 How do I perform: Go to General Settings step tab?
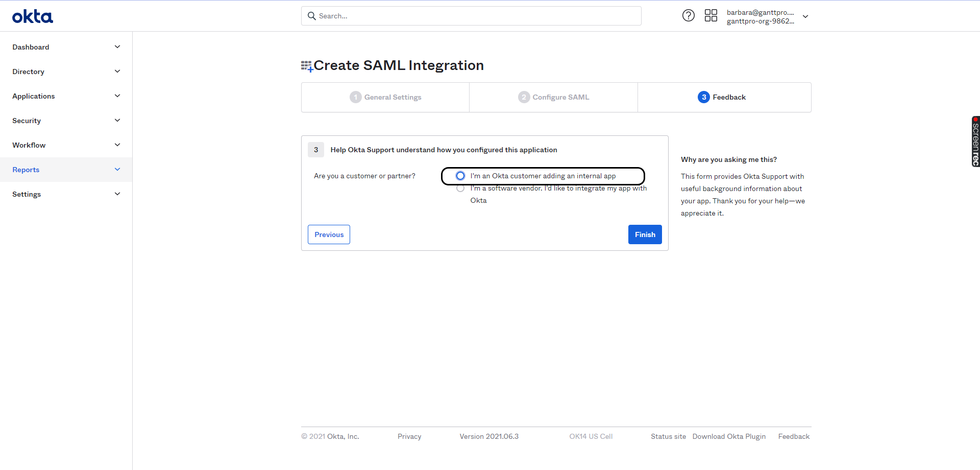click(385, 97)
